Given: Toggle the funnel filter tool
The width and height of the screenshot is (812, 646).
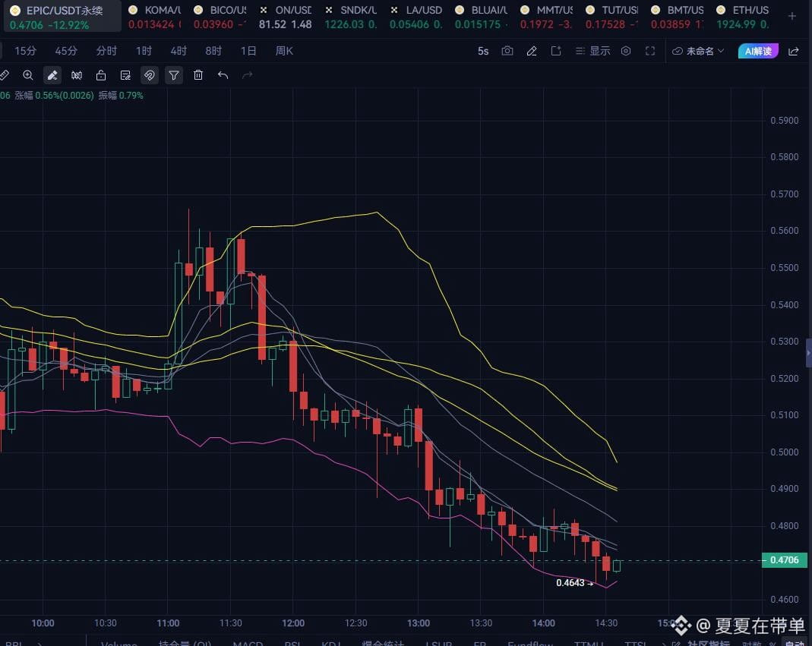Looking at the screenshot, I should pyautogui.click(x=174, y=76).
